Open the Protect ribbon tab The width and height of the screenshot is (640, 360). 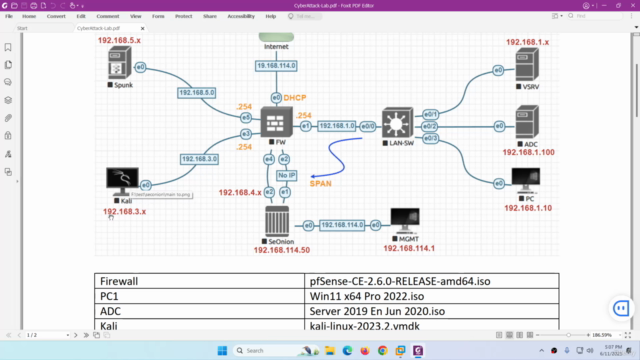point(184,16)
